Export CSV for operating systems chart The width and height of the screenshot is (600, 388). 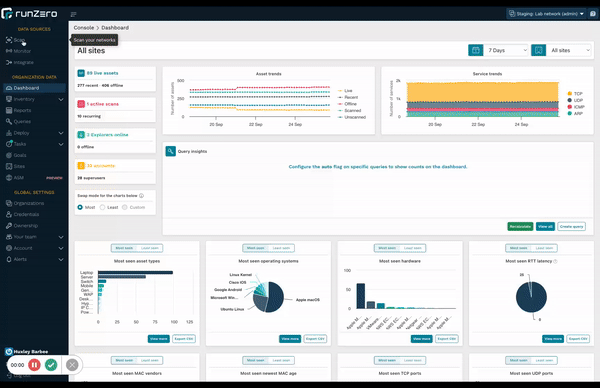pyautogui.click(x=315, y=339)
